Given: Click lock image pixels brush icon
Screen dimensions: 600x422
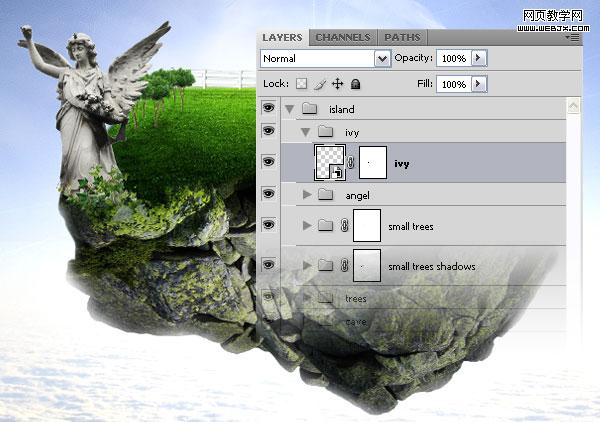Looking at the screenshot, I should (321, 85).
